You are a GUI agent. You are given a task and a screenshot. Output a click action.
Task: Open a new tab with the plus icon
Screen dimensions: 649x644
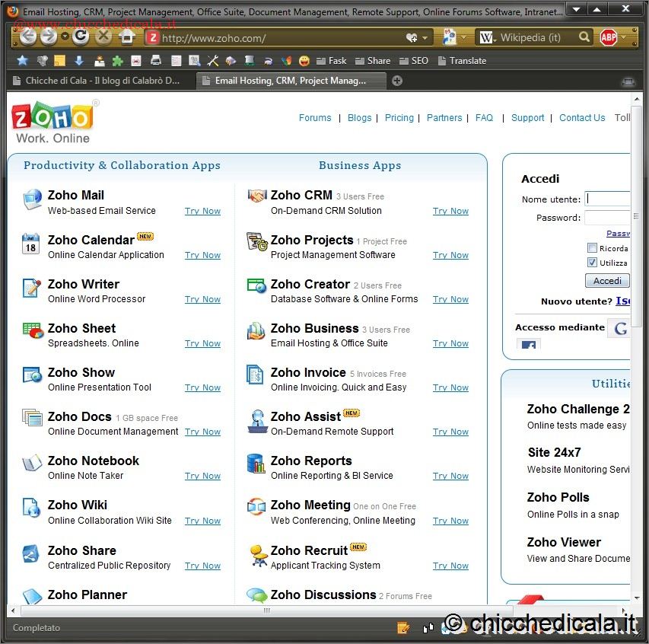click(397, 81)
